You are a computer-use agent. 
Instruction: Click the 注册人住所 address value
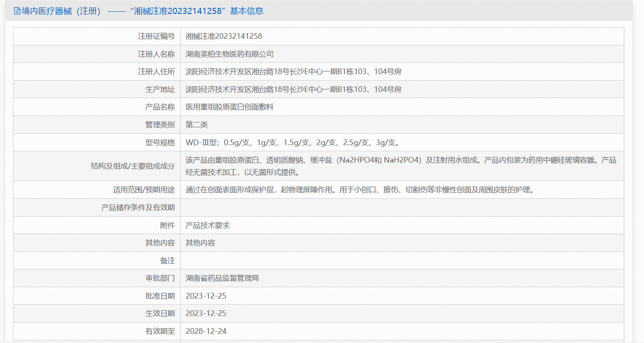[293, 71]
